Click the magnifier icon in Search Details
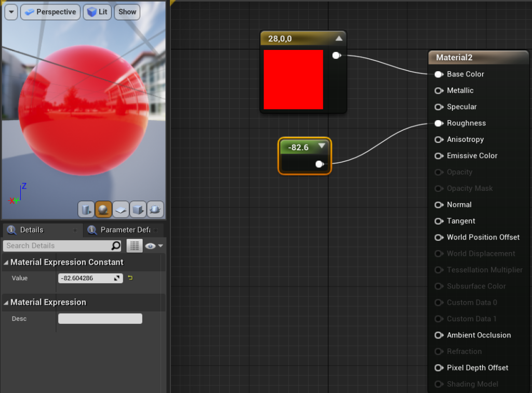This screenshot has width=532, height=393. pyautogui.click(x=116, y=246)
